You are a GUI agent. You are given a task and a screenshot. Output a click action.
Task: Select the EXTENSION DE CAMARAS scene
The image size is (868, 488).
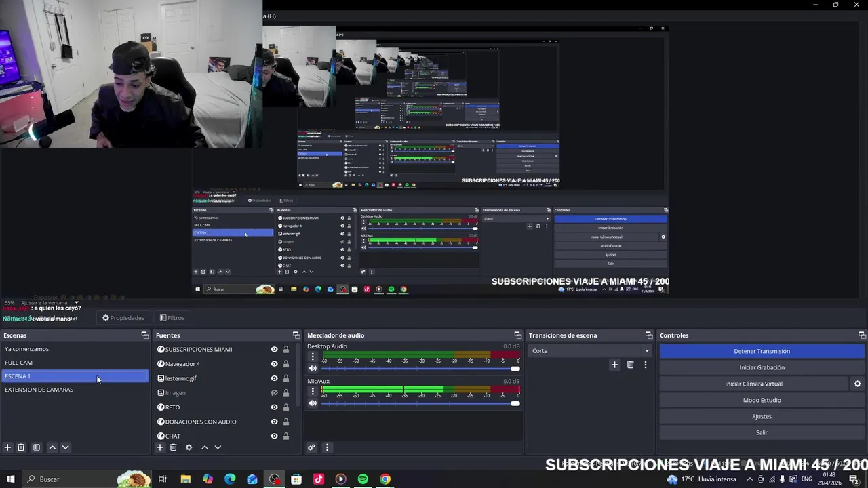75,390
